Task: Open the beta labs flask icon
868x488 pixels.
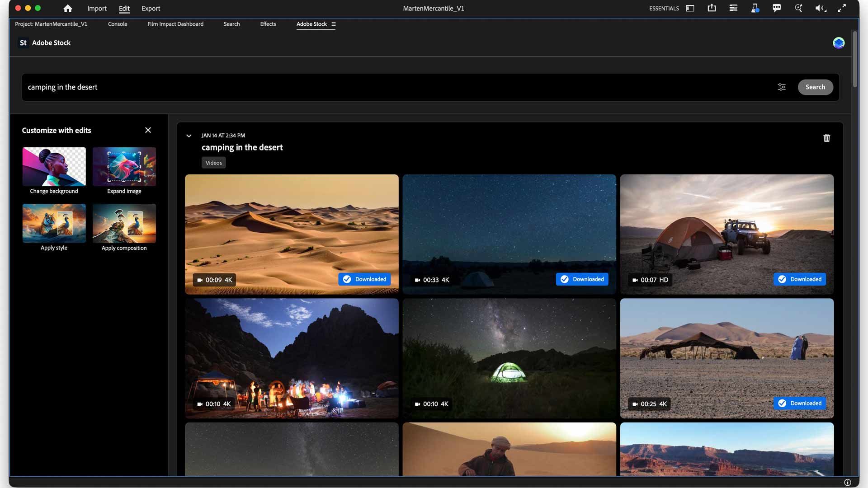Action: [755, 8]
